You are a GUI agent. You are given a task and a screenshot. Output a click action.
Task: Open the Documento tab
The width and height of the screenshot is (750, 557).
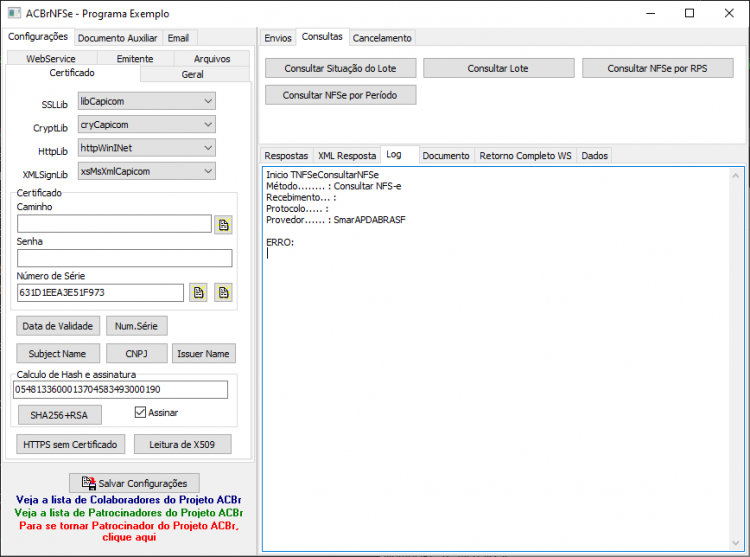pyautogui.click(x=446, y=156)
